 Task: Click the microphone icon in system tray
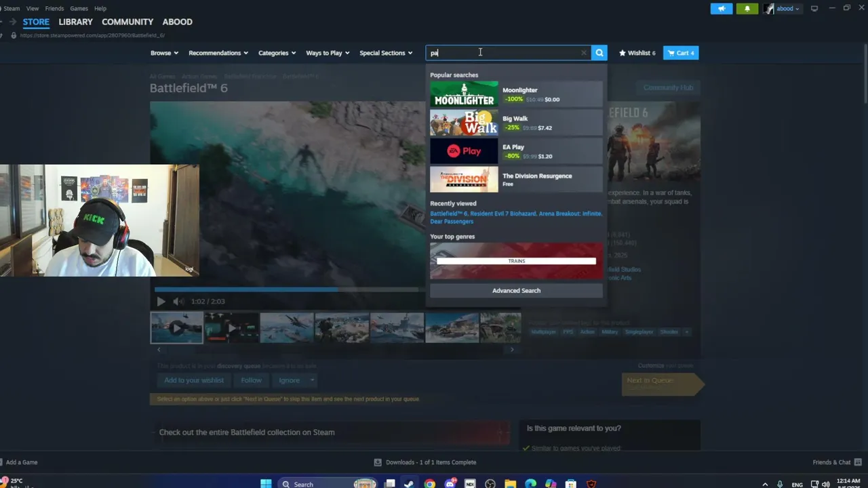point(780,484)
